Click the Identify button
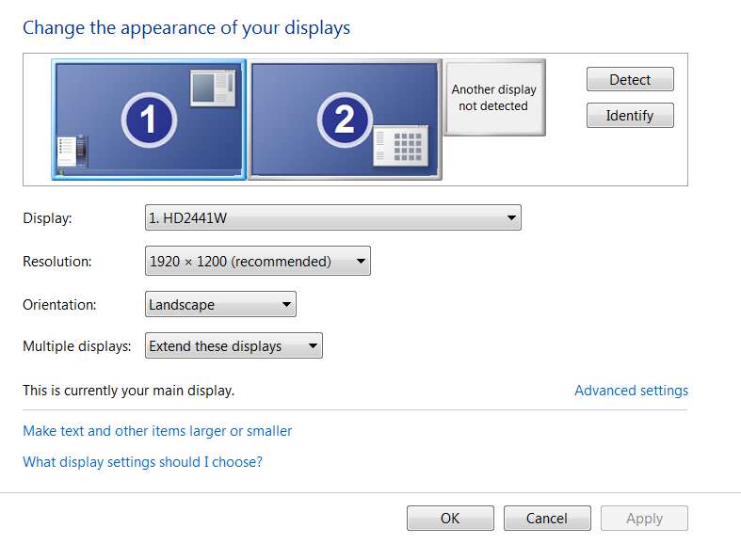 pos(630,116)
